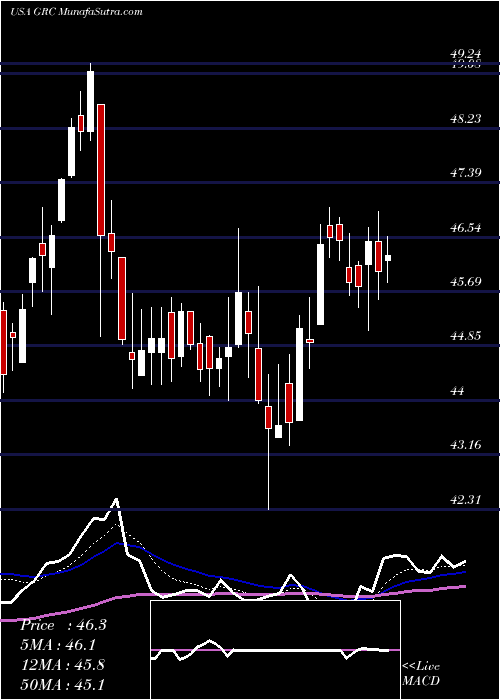Image resolution: width=500 pixels, height=700 pixels.
Task: Click the 48.23 price level label
Action: 466,119
